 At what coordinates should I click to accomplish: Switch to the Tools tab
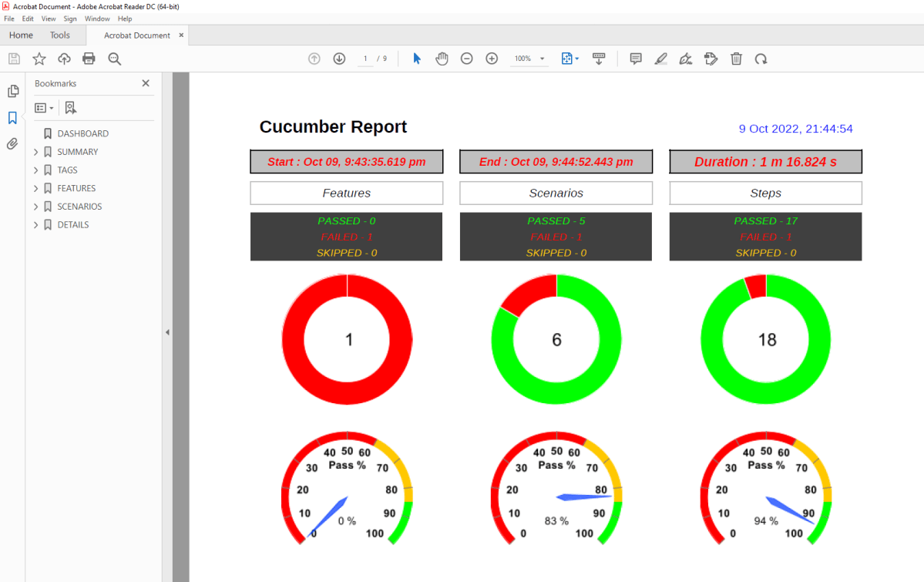pos(59,35)
